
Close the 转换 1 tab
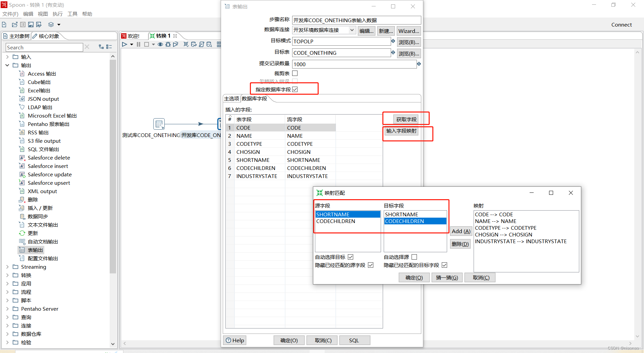coord(175,36)
